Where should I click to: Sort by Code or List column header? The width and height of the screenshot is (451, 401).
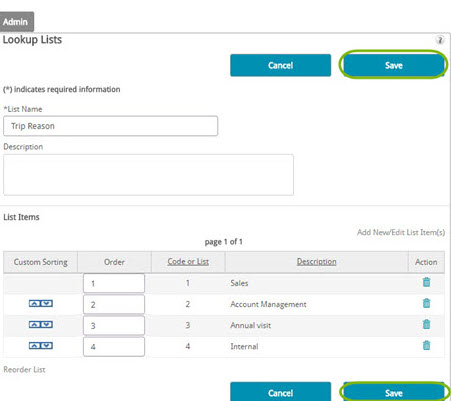click(188, 262)
